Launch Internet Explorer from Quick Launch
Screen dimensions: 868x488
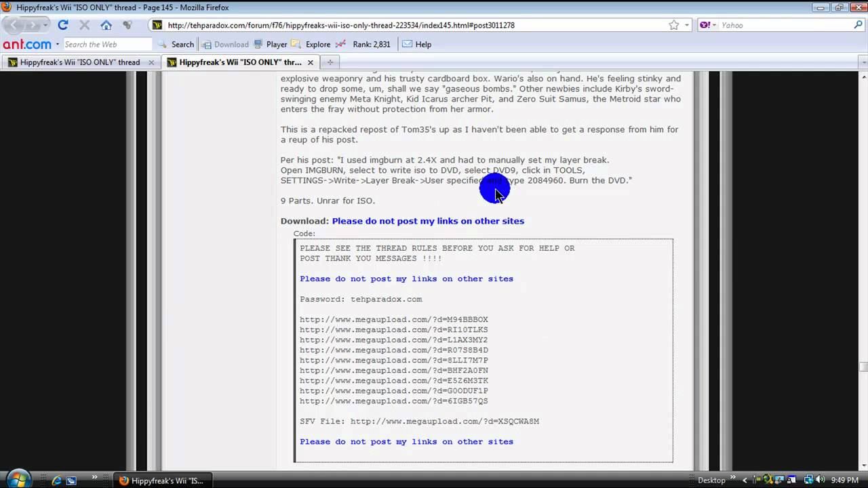coord(56,481)
